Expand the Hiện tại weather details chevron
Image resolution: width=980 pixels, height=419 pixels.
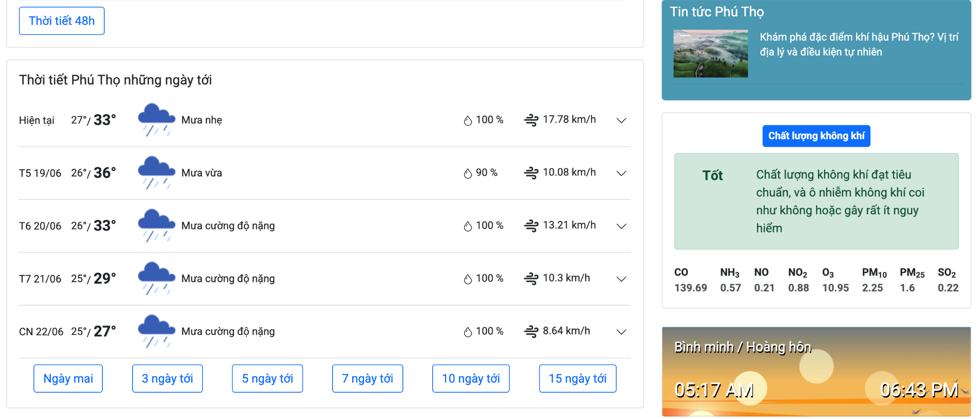coord(621,121)
